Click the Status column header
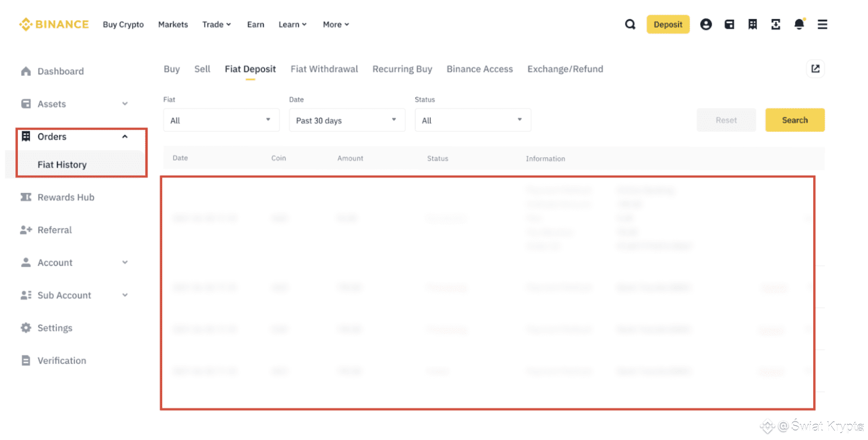 point(437,158)
